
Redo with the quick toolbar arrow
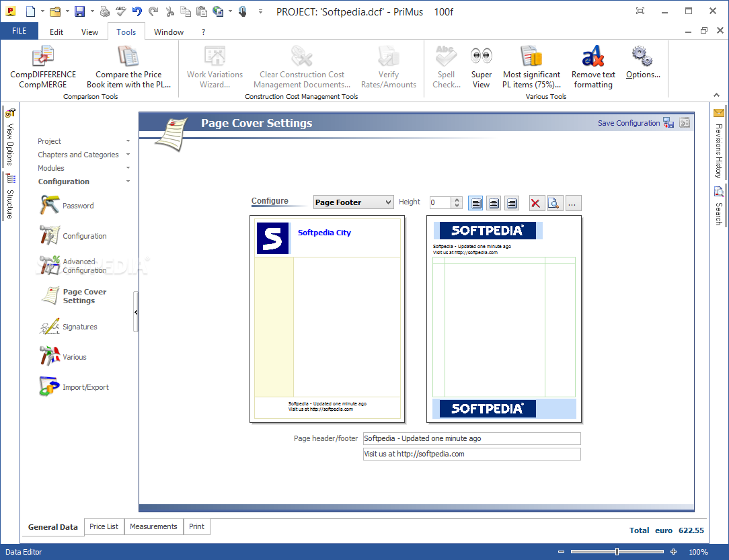tap(153, 11)
